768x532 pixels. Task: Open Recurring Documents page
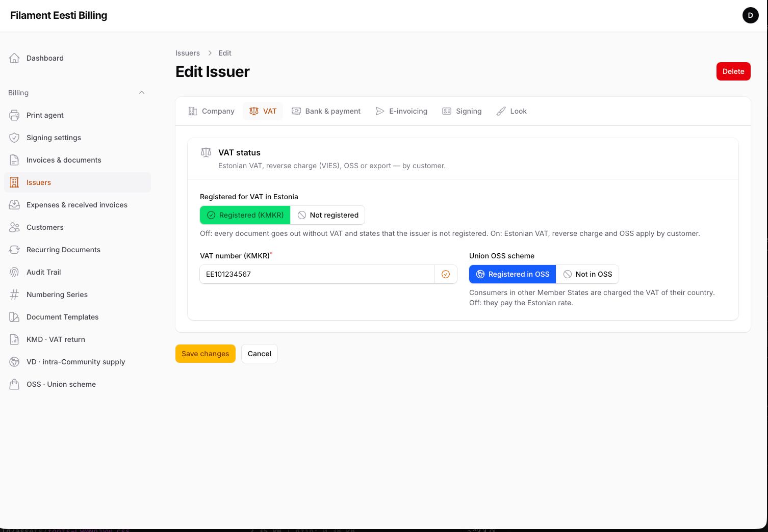78,250
